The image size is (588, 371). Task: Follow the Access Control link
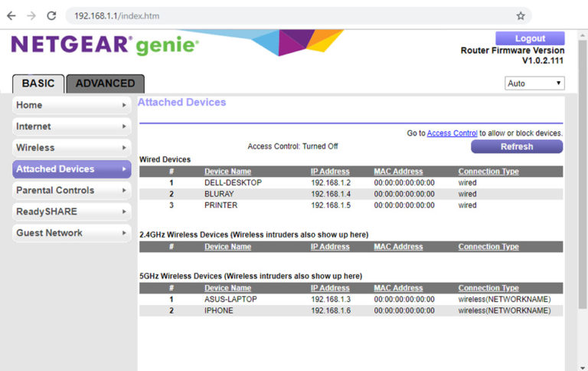point(452,133)
